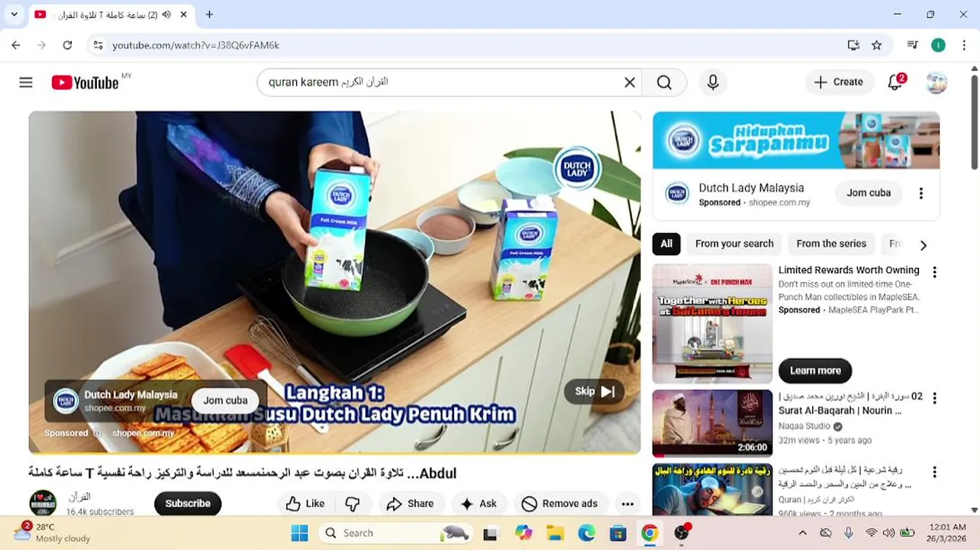Image resolution: width=980 pixels, height=550 pixels.
Task: Open the Naqaa Studio channel name
Action: [804, 426]
